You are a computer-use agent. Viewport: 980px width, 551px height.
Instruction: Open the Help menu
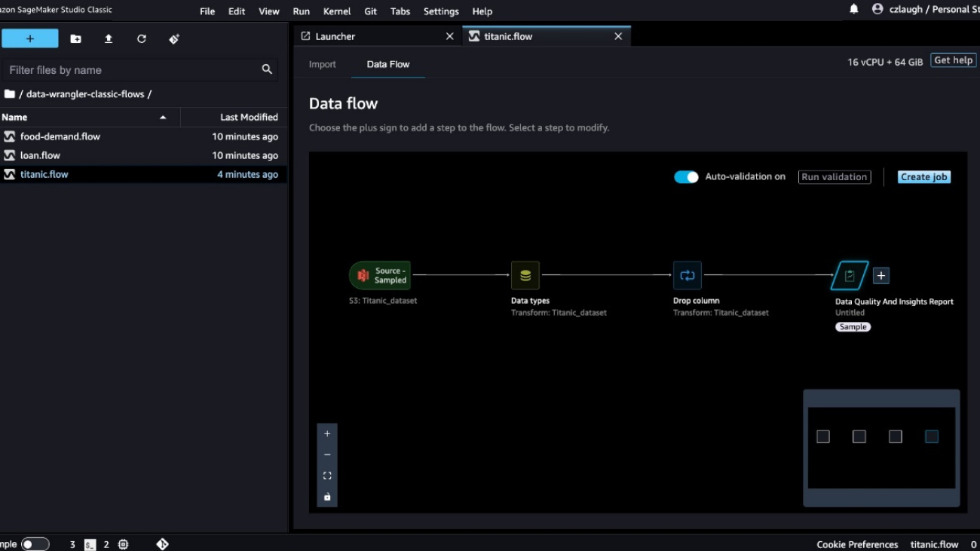click(x=482, y=11)
